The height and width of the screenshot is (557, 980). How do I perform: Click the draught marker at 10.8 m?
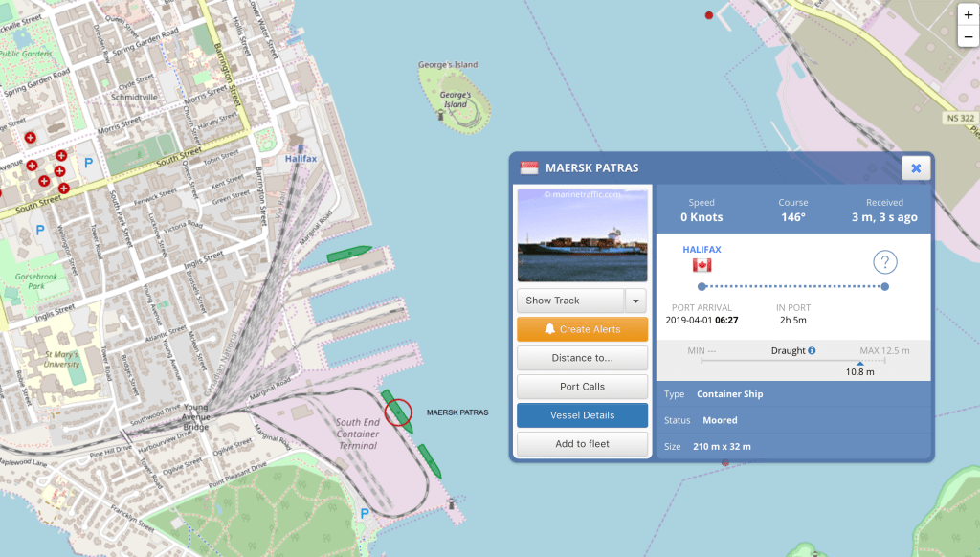[x=859, y=364]
